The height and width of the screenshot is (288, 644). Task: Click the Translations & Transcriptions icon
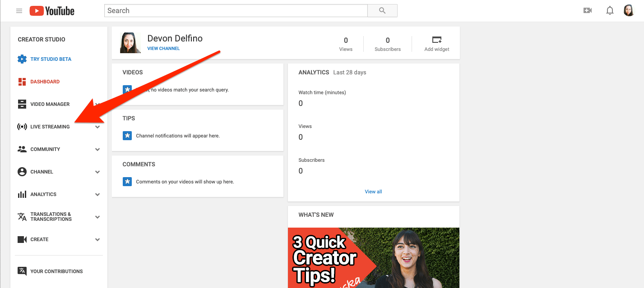point(22,217)
